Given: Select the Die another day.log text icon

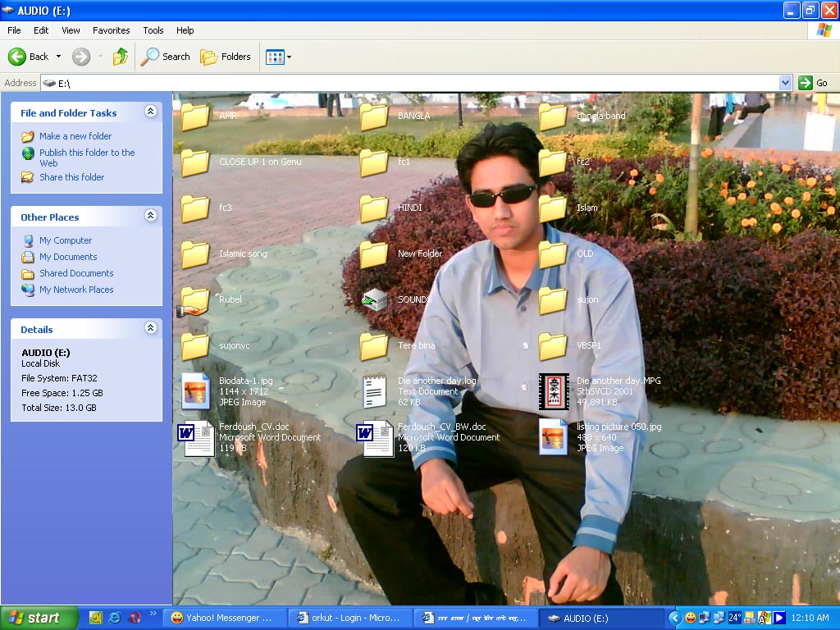Looking at the screenshot, I should click(x=374, y=391).
